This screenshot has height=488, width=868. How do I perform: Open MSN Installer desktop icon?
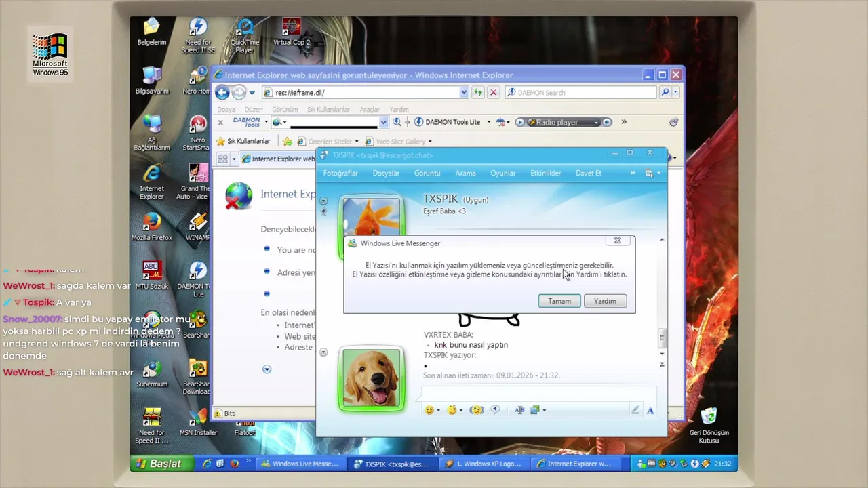pyautogui.click(x=198, y=422)
